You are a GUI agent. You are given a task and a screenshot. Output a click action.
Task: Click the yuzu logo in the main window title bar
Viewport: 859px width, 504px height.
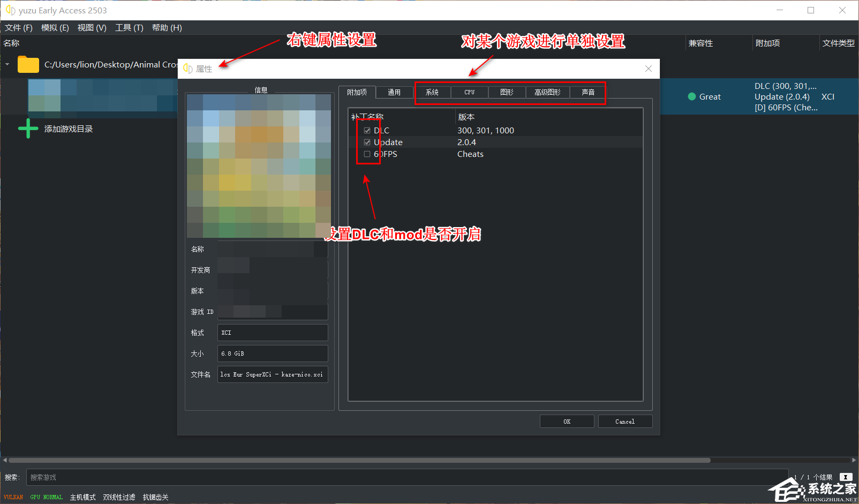point(10,10)
